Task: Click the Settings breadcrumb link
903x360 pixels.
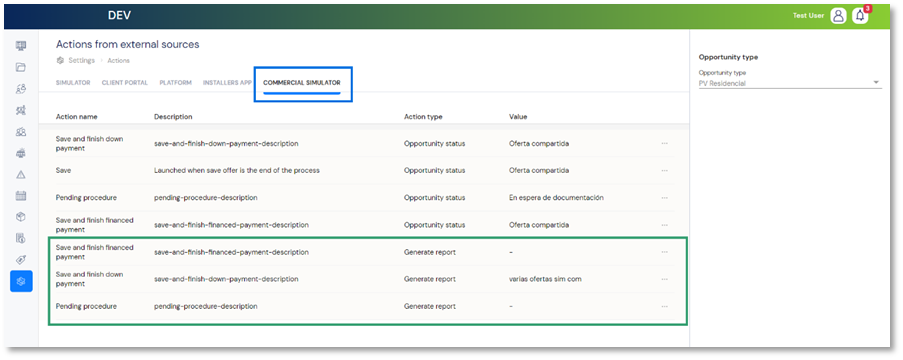Action: pyautogui.click(x=82, y=60)
